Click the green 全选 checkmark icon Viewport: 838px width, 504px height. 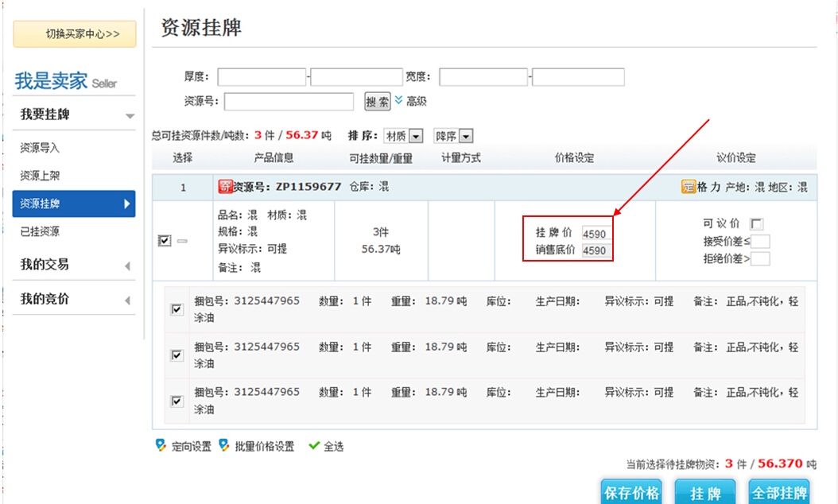(x=314, y=446)
